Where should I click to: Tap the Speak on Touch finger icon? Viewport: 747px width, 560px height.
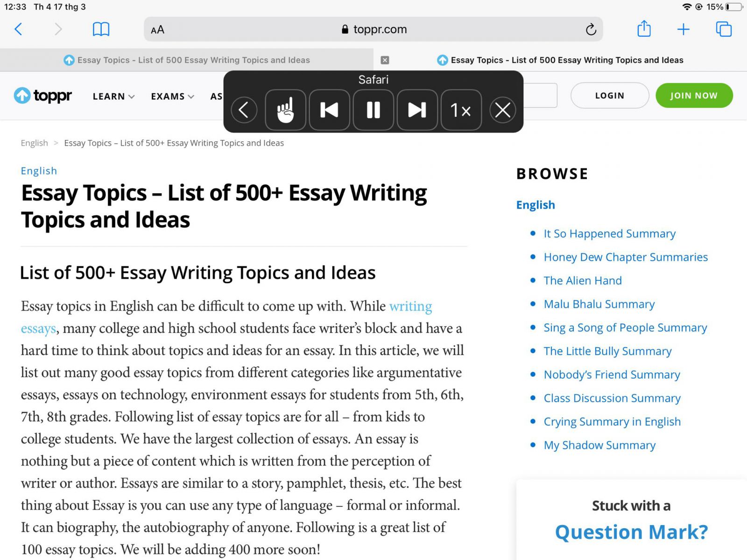[285, 110]
